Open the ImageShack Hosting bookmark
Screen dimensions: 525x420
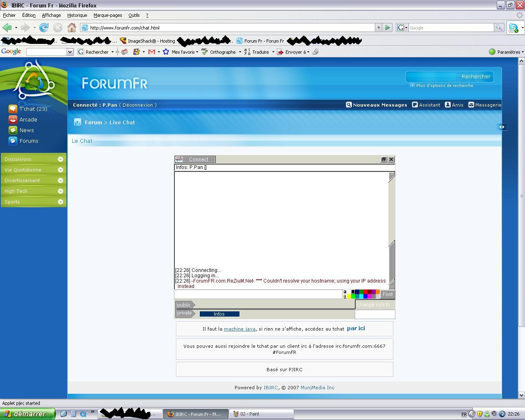[147, 41]
